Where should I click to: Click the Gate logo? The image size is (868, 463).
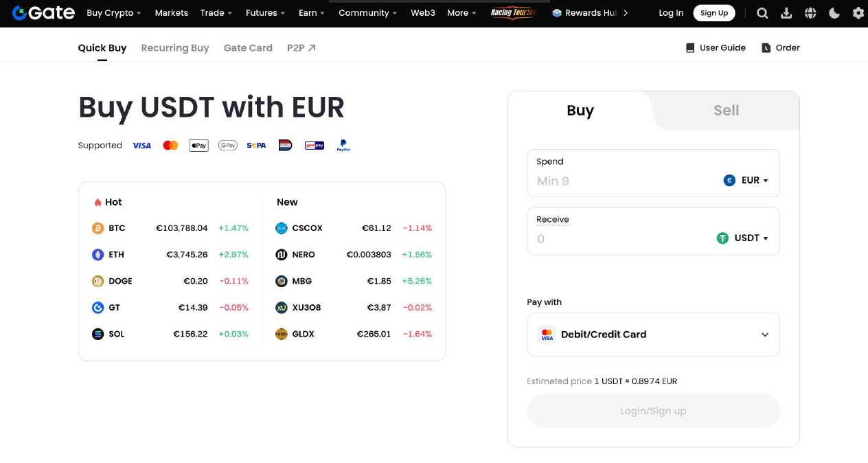point(43,12)
